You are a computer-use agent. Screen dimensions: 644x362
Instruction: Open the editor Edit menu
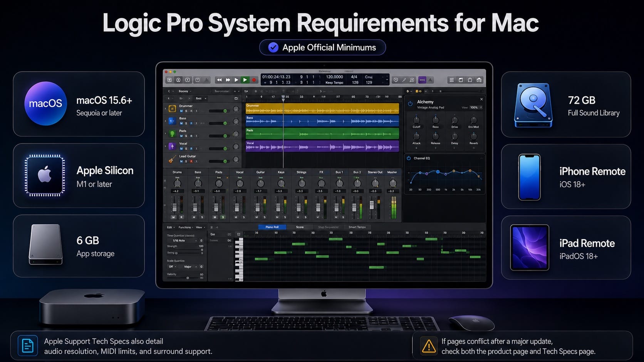171,227
